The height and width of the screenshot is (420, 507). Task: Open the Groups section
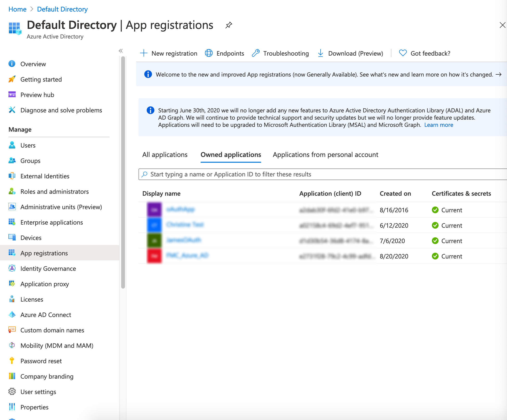(x=30, y=161)
